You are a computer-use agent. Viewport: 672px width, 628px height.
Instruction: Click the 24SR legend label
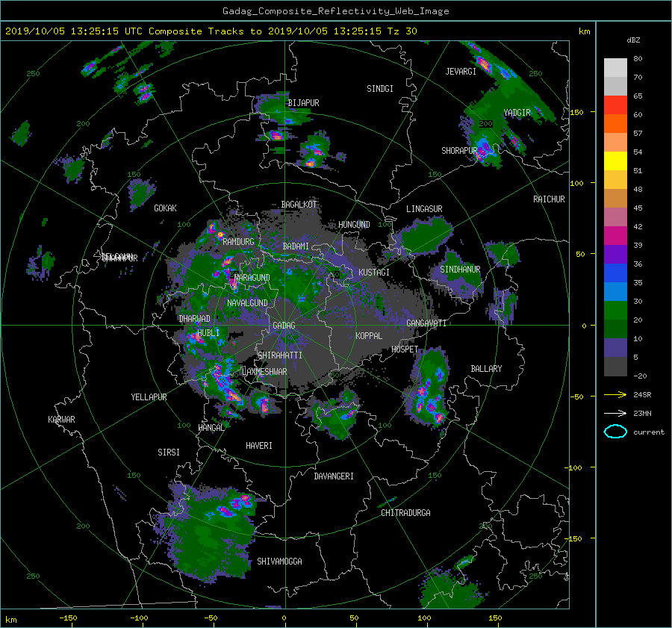642,395
